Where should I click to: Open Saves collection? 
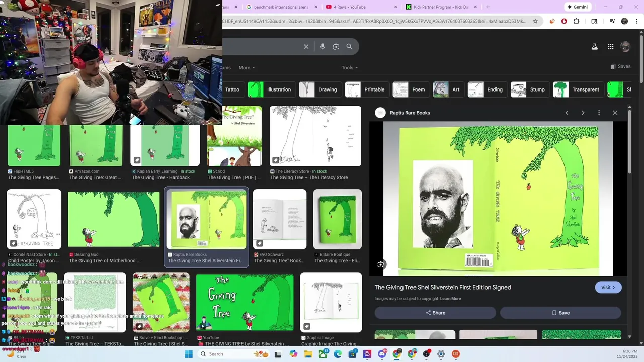tap(620, 66)
